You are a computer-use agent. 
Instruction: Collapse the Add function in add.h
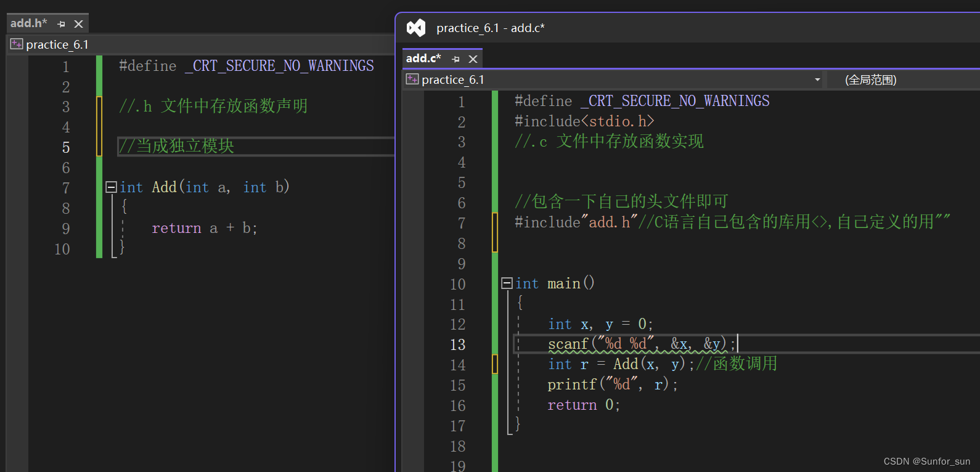tap(112, 187)
